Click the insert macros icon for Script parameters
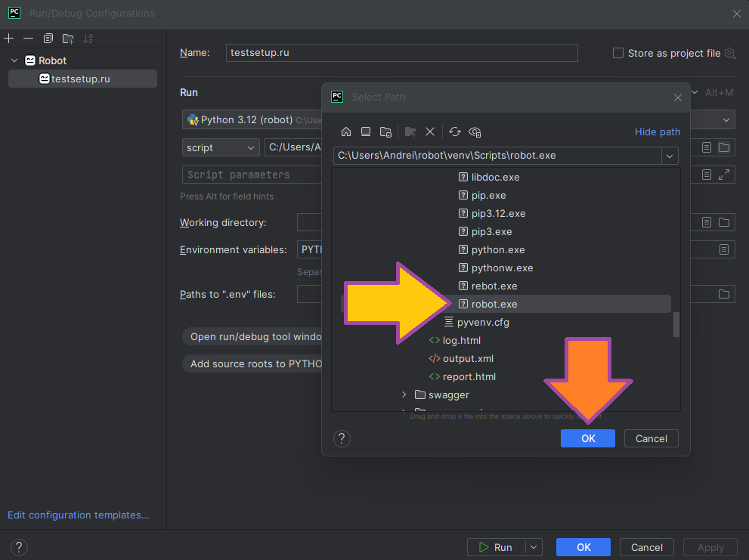The height and width of the screenshot is (560, 749). 707,175
